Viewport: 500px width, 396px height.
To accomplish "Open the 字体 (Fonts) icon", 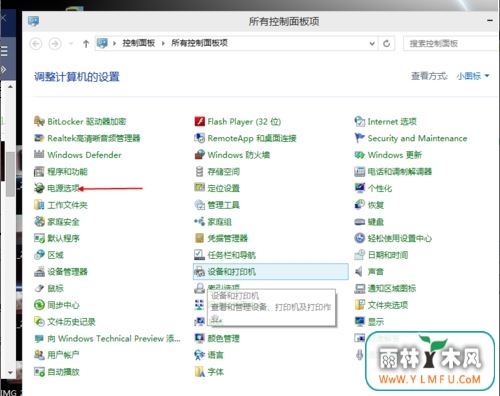I will click(x=199, y=372).
